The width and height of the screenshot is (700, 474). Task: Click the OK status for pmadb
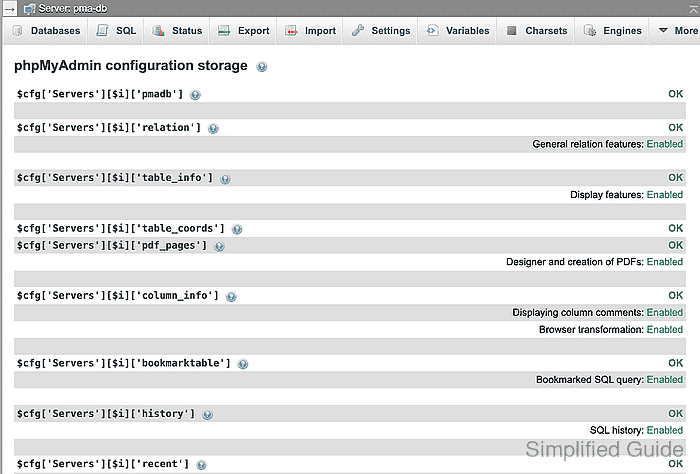tap(675, 94)
